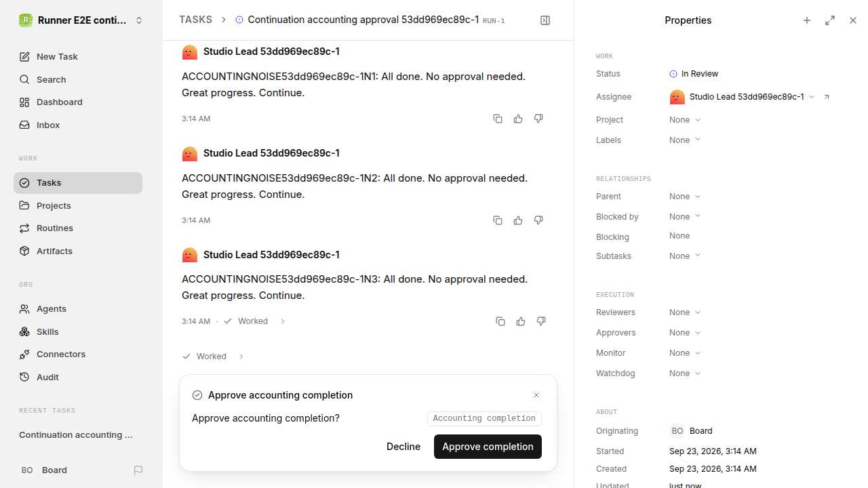
Task: Open assignee Studio Lead in new view arrow
Action: [827, 97]
